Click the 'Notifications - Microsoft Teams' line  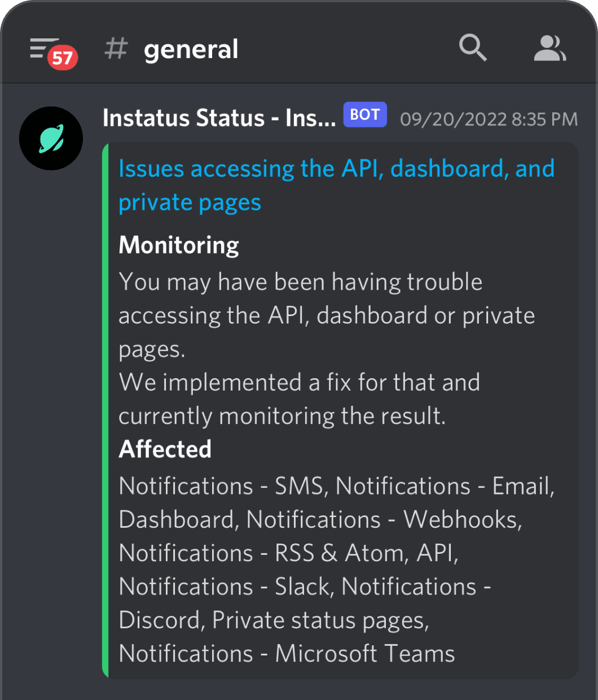pyautogui.click(x=287, y=654)
